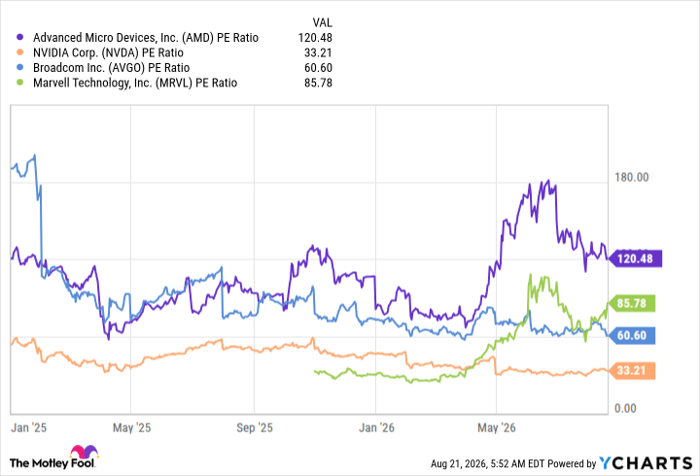Select 'Advanced Micro Devices, Inc. (AMD) PE Ratio' label
This screenshot has height=476, width=700.
(146, 38)
